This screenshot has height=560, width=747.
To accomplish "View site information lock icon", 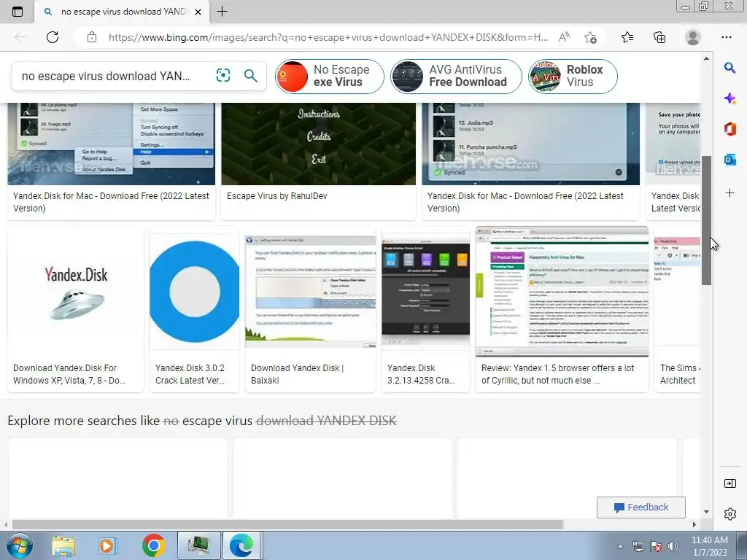I will click(92, 37).
